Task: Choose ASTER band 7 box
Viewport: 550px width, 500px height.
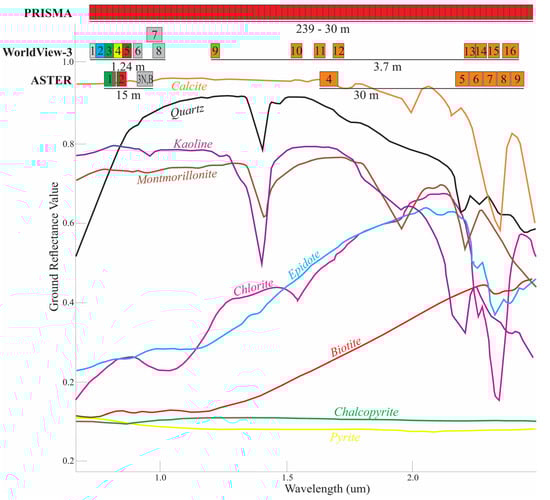Action: click(x=490, y=79)
